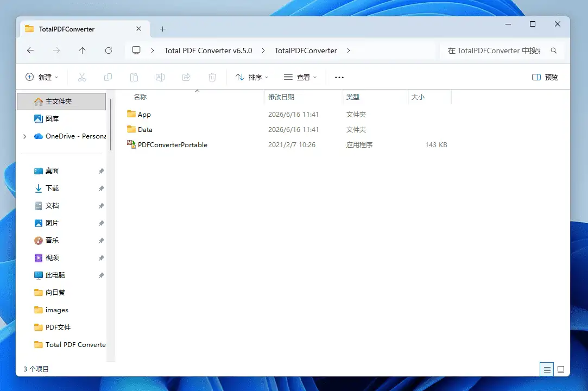Click the Rename toolbar icon
The width and height of the screenshot is (588, 391).
[x=160, y=77]
